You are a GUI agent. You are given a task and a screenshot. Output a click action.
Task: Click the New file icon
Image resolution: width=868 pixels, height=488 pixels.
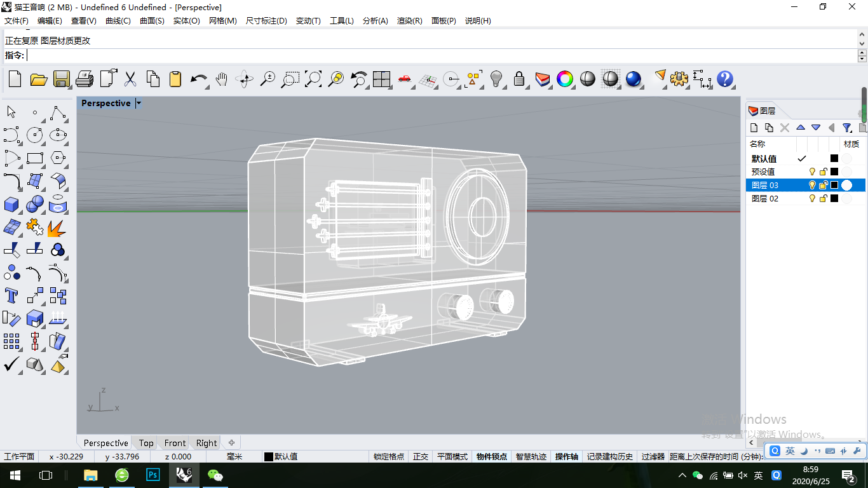point(15,79)
